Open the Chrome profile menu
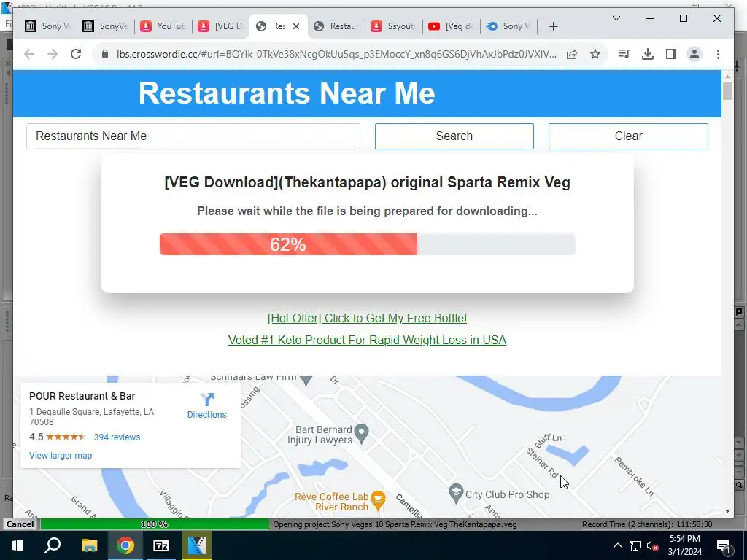The width and height of the screenshot is (747, 560). (694, 54)
